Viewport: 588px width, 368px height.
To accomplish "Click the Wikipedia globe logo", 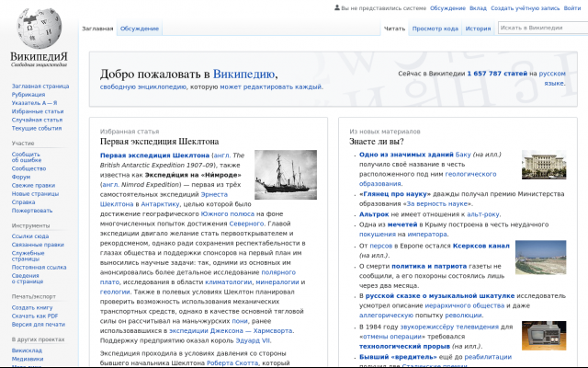I will tap(39, 29).
